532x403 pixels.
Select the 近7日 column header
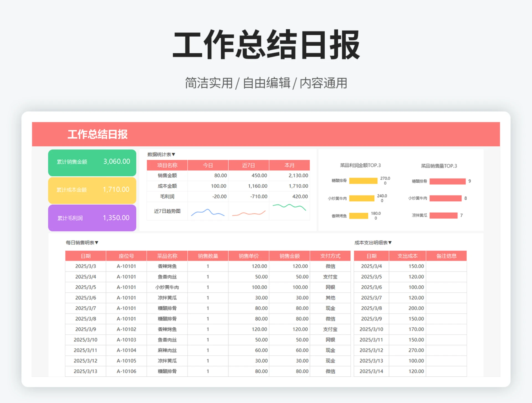click(x=249, y=165)
